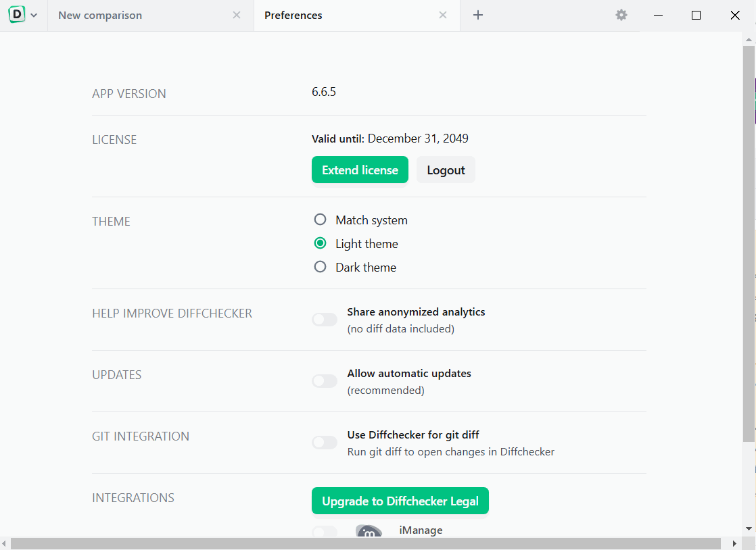Click the HELP IMPROVE DIFFCHECKER label
The width and height of the screenshot is (756, 550).
tap(172, 314)
